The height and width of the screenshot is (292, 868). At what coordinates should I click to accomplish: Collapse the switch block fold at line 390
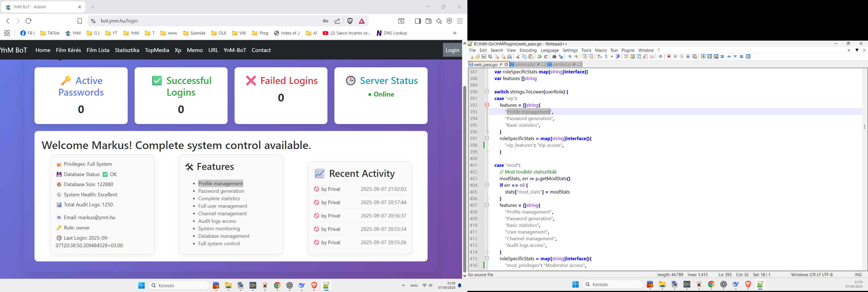[487, 91]
